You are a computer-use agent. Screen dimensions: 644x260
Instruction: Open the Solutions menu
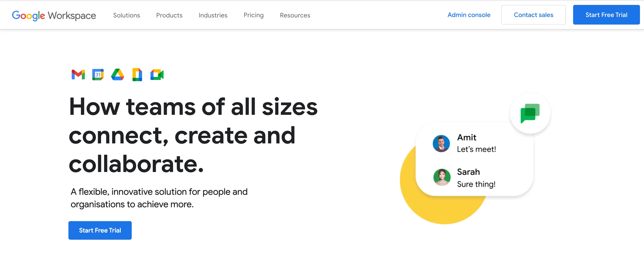click(126, 15)
